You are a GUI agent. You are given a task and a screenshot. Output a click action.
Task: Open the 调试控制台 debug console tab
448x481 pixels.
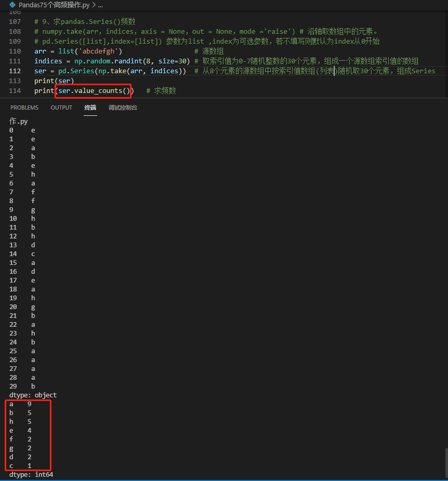coord(123,108)
